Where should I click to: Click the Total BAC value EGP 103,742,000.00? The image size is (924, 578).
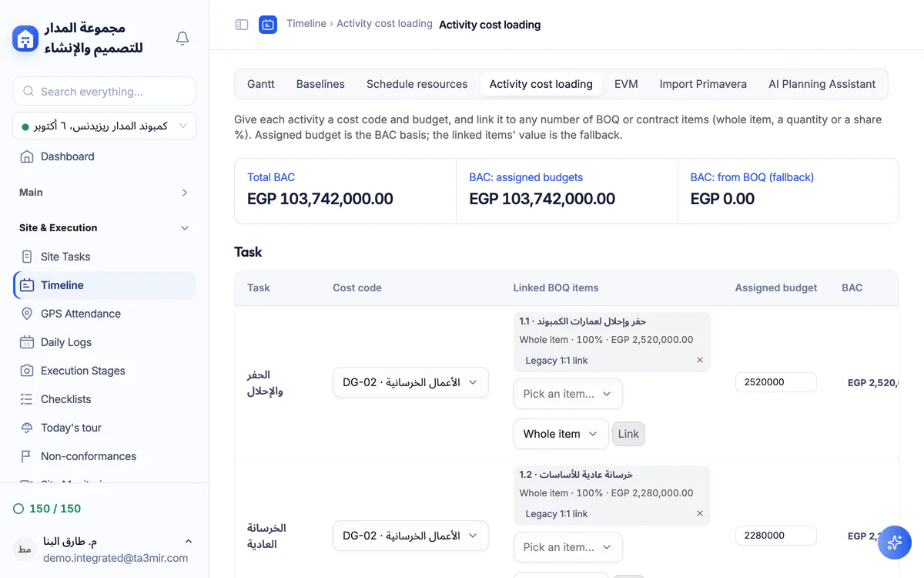[320, 199]
